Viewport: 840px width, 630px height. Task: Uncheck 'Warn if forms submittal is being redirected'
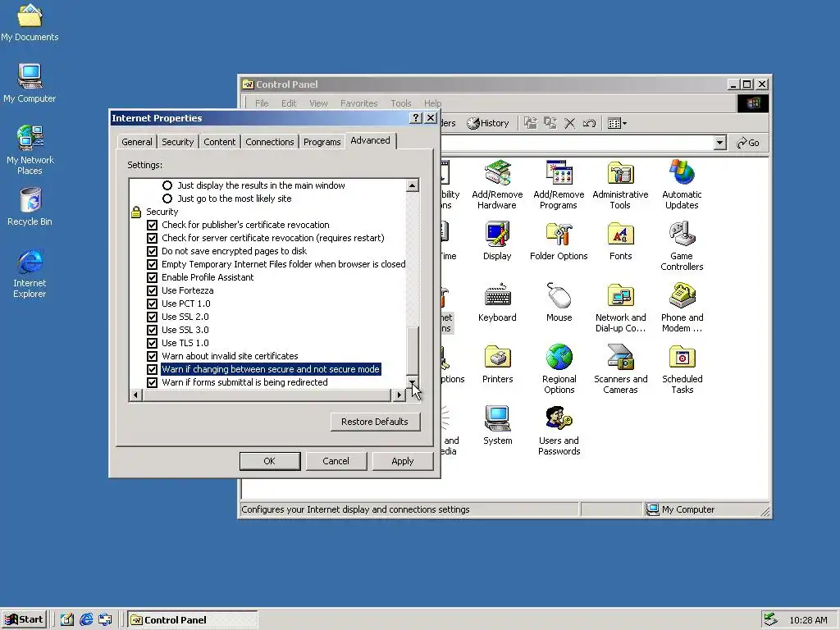pos(152,382)
